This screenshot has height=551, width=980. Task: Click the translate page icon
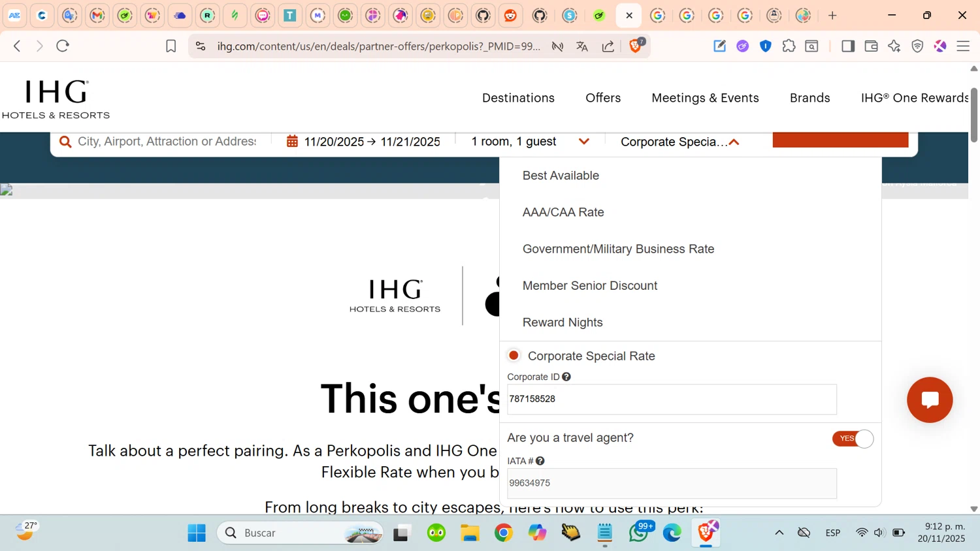(x=582, y=46)
